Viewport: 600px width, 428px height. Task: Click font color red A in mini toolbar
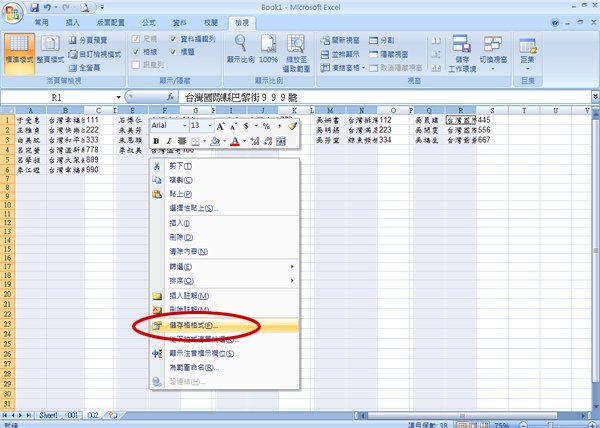[x=235, y=142]
